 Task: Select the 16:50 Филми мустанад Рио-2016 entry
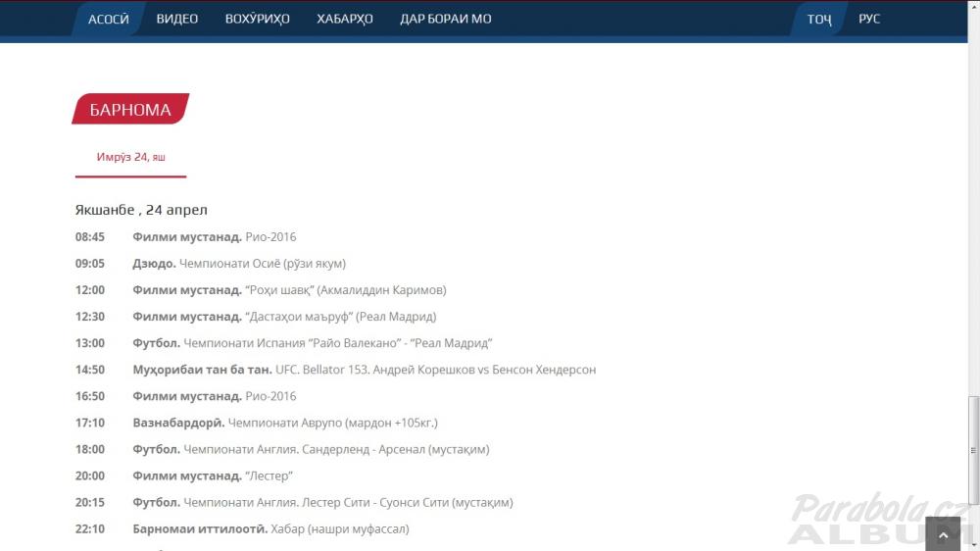(x=185, y=396)
